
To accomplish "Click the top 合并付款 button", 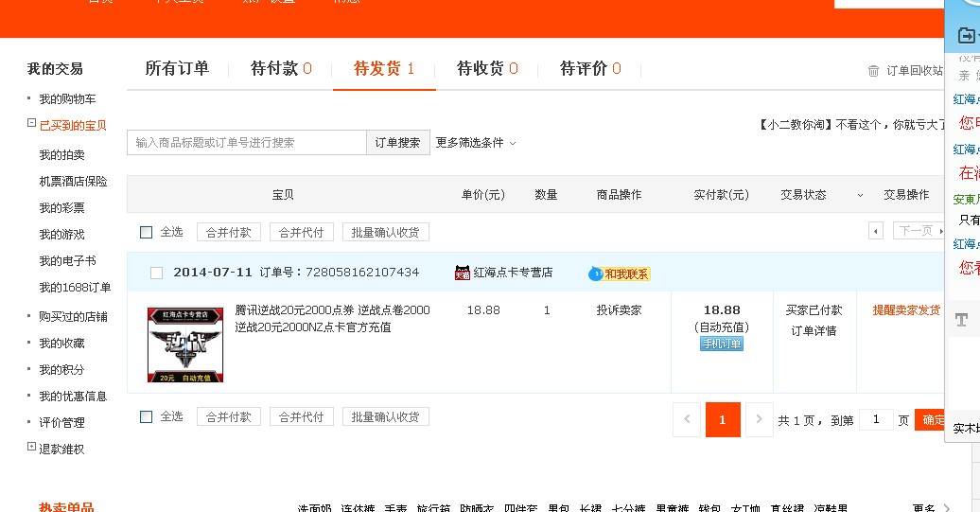I will point(229,233).
